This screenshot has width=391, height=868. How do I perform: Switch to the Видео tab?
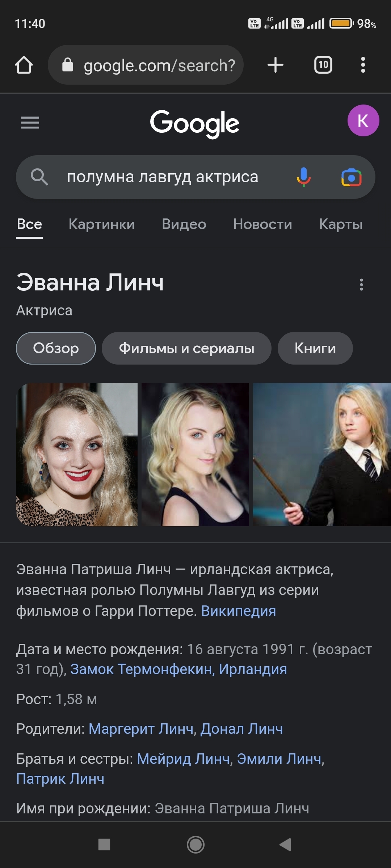[184, 224]
